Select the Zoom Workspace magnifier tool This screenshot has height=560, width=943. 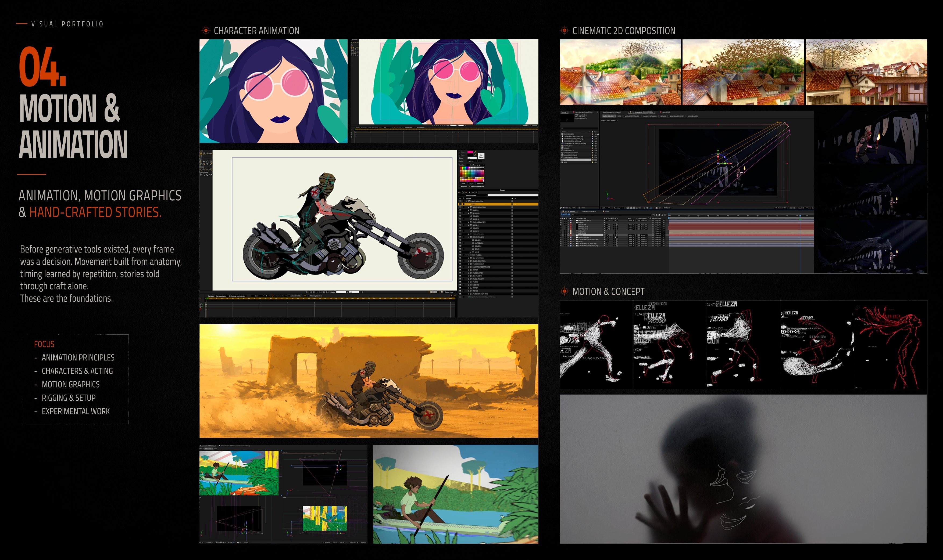[x=204, y=175]
